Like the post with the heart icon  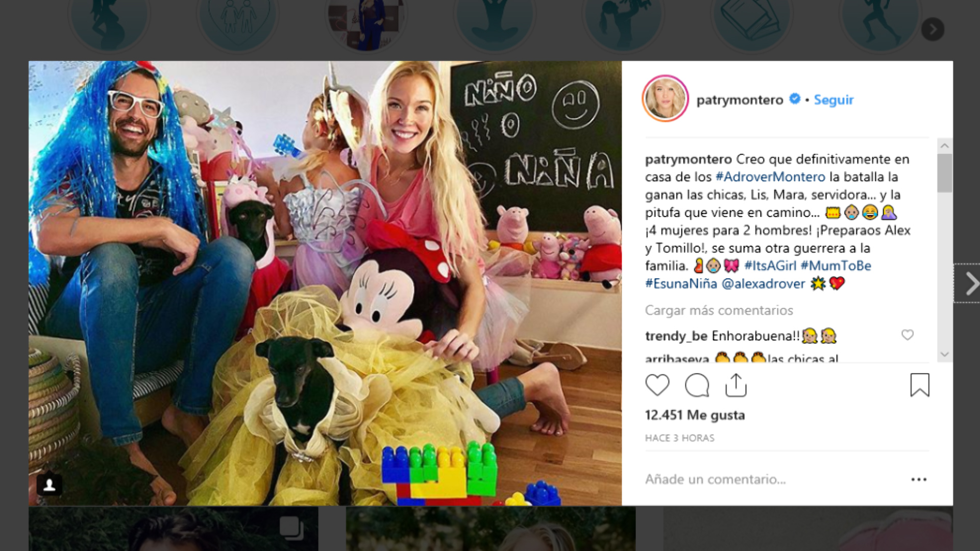[x=657, y=385]
